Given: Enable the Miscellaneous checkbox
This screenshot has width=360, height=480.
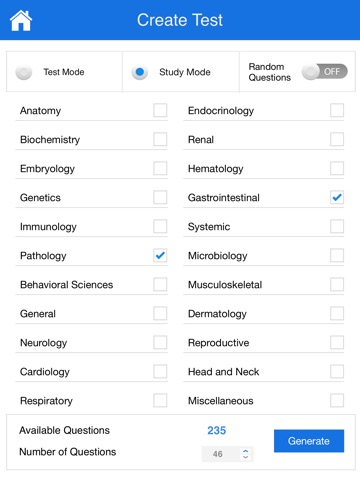Looking at the screenshot, I should point(337,400).
